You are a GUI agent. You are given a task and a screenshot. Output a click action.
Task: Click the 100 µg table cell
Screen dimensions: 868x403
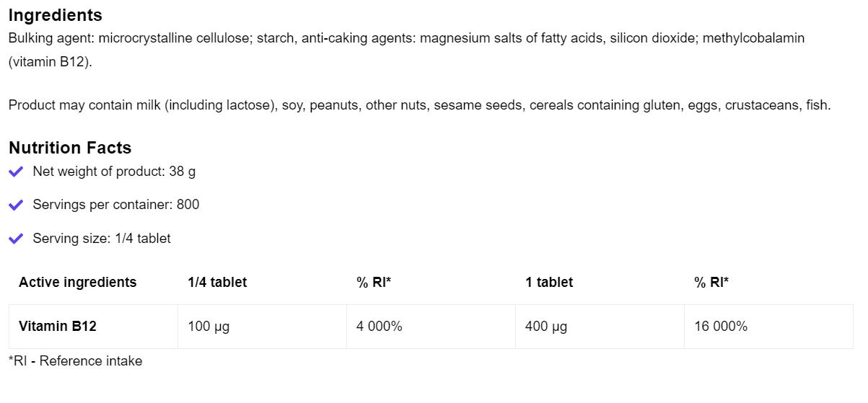tap(209, 327)
